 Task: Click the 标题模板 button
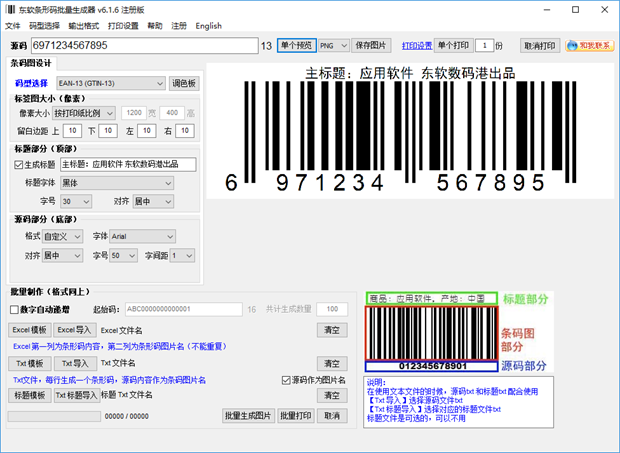pyautogui.click(x=30, y=395)
